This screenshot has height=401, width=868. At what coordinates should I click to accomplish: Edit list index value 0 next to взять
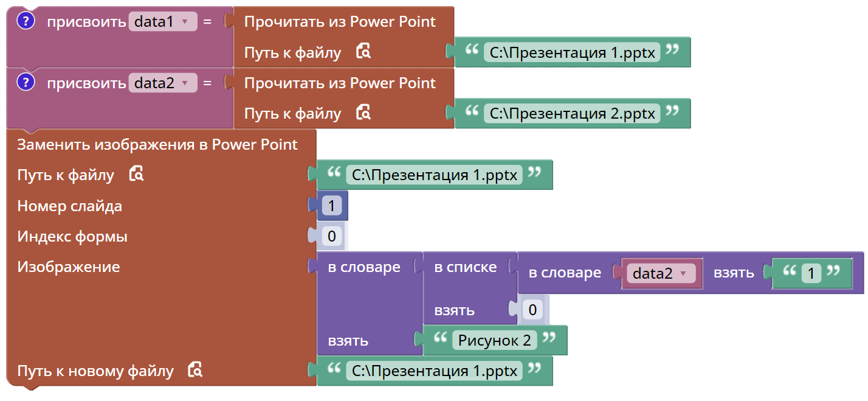532,310
